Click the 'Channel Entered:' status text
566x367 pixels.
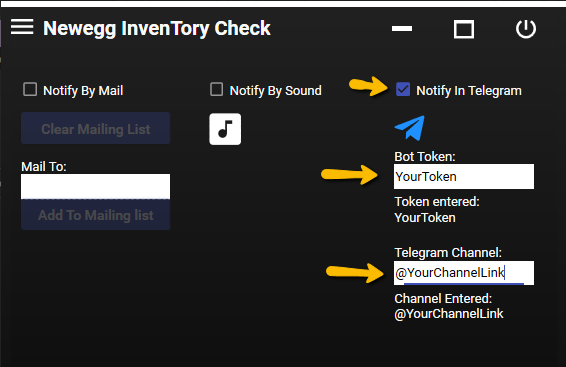coord(443,299)
